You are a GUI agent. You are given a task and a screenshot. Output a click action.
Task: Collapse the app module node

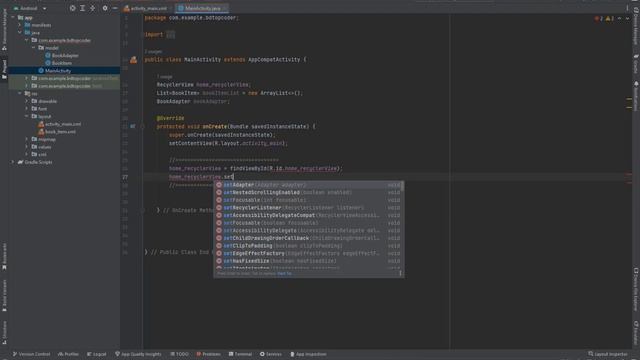point(13,18)
